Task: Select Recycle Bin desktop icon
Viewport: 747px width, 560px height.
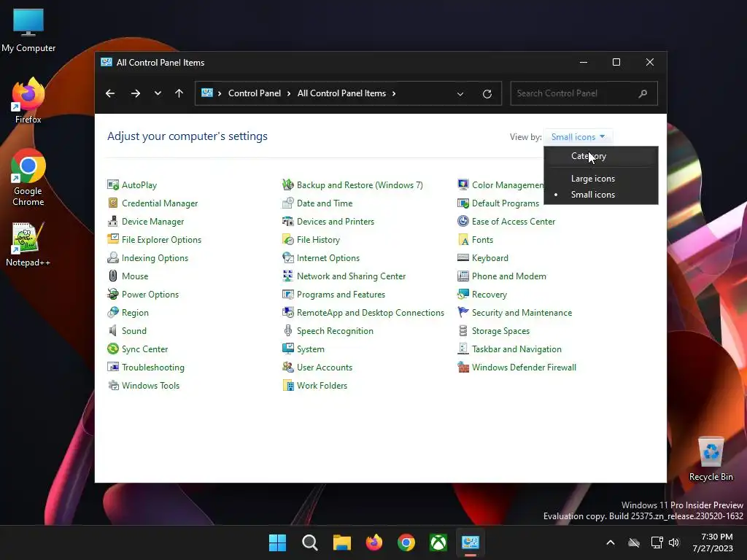Action: (x=711, y=459)
